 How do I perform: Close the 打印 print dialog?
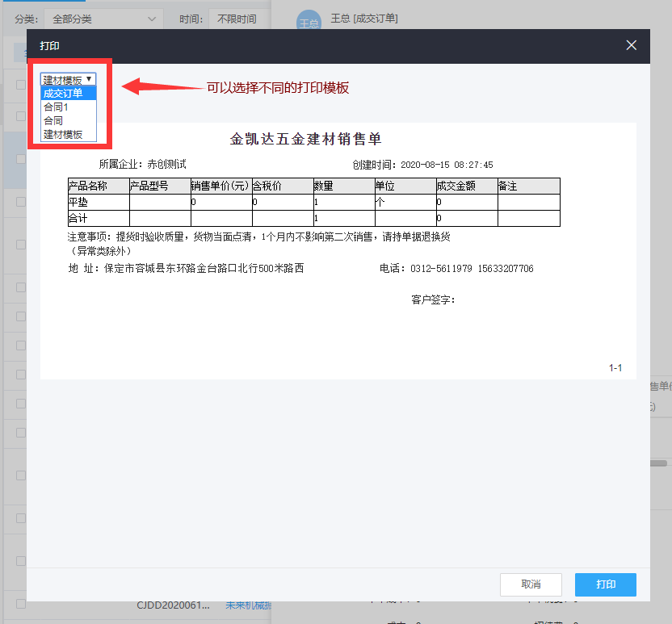[x=631, y=45]
